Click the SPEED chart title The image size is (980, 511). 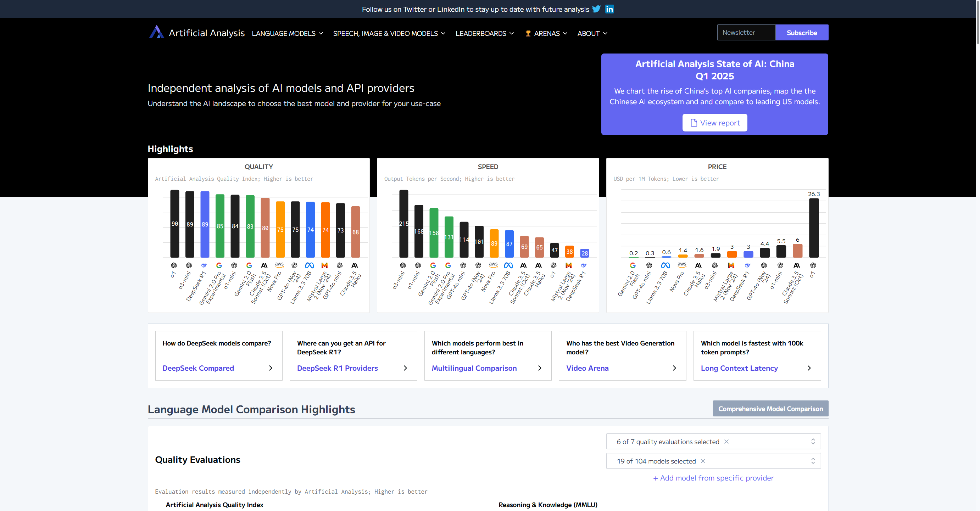pos(488,167)
